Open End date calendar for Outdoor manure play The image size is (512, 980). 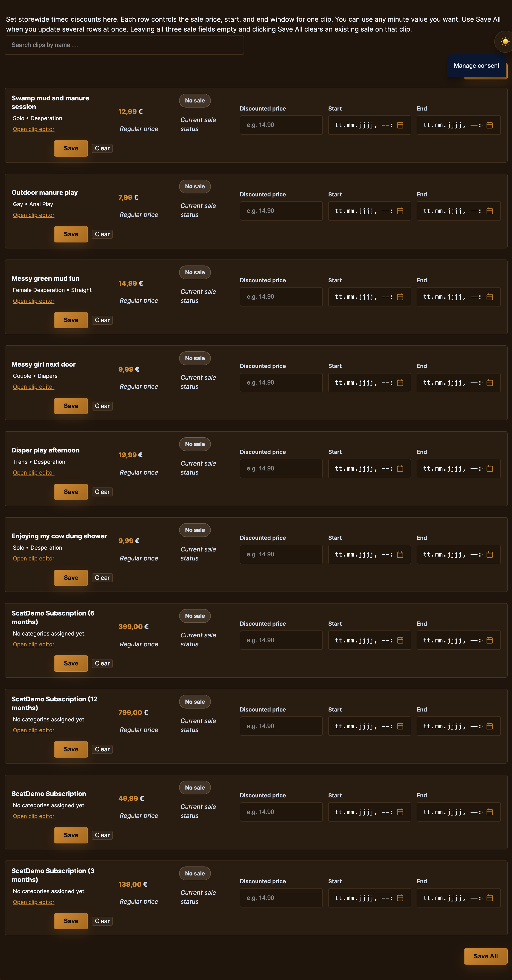(x=490, y=211)
